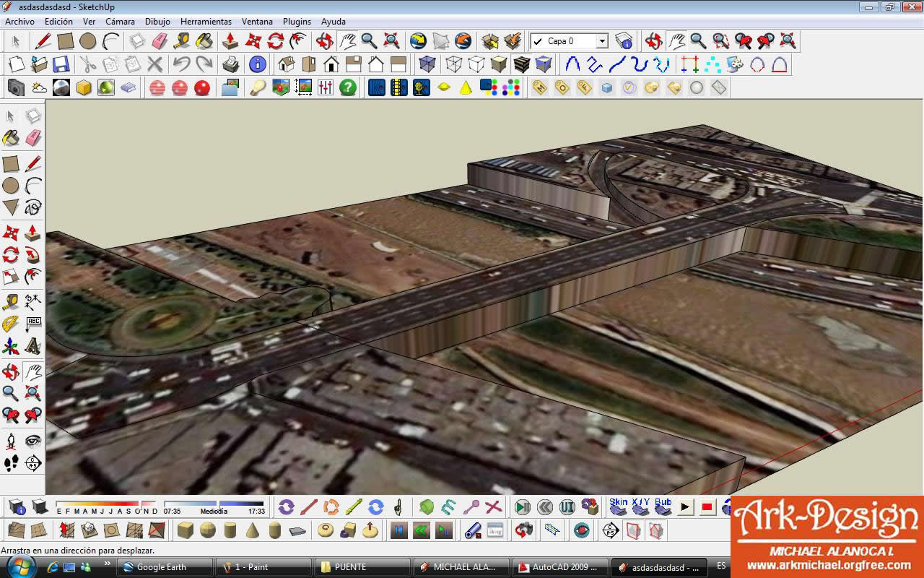Screen dimensions: 924x578
Task: Open the Herramientas menu
Action: pos(206,22)
